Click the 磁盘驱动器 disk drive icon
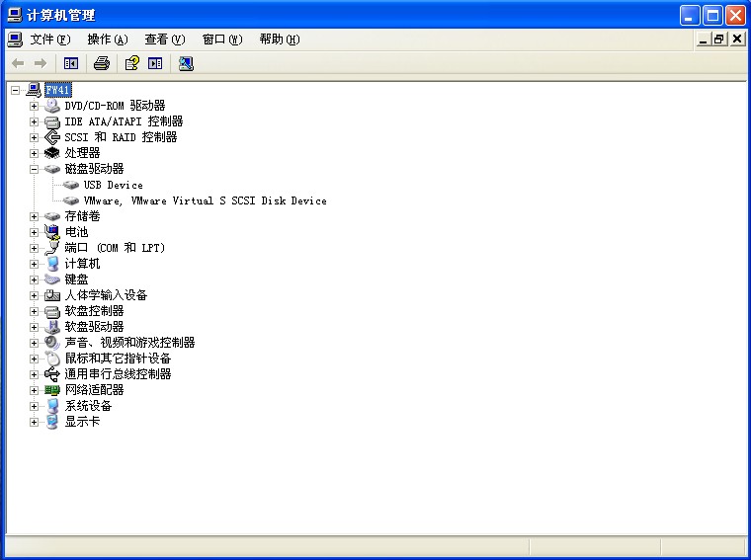 [x=51, y=169]
